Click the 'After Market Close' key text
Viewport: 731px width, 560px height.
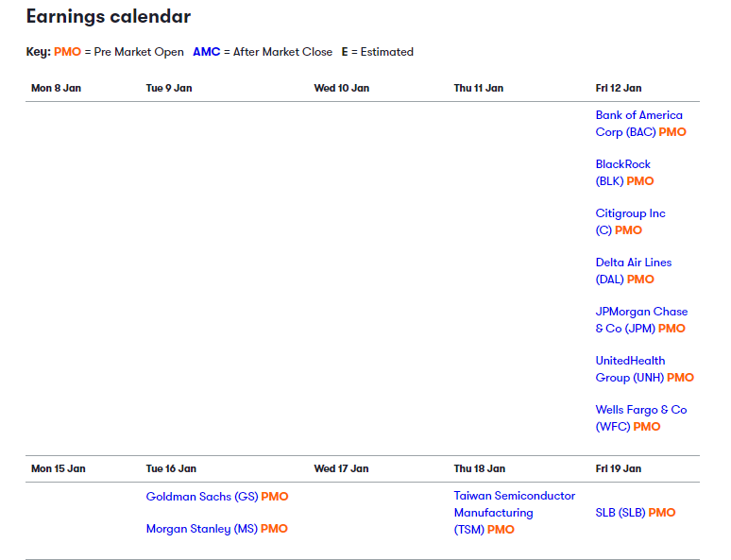282,52
